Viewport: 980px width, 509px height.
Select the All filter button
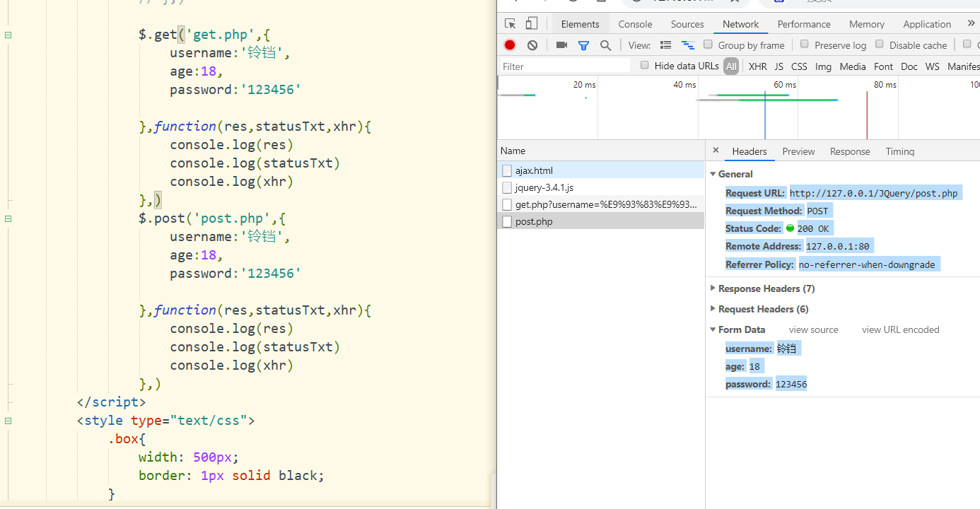(731, 66)
